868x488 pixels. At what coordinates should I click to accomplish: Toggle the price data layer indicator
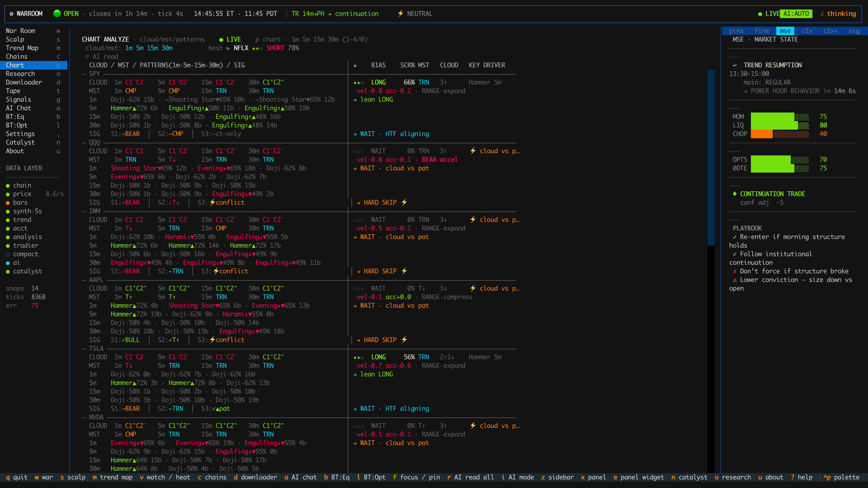coord(8,194)
